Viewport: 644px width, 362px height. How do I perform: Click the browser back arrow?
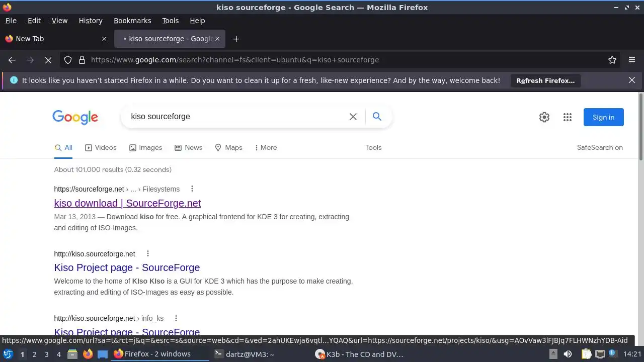12,60
